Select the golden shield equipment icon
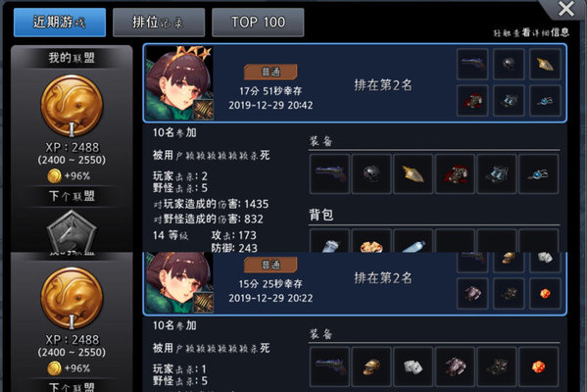Viewport: 587px width, 392px height. coord(414,173)
